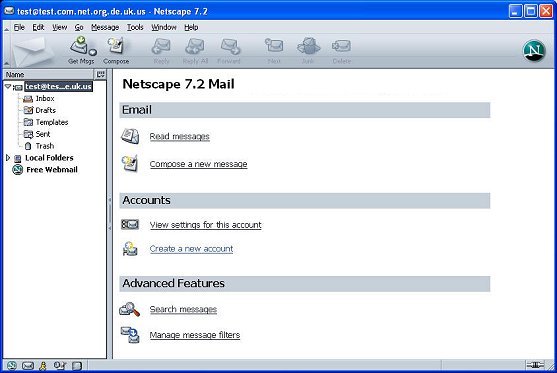
Task: Select the Inbox folder
Action: [45, 98]
